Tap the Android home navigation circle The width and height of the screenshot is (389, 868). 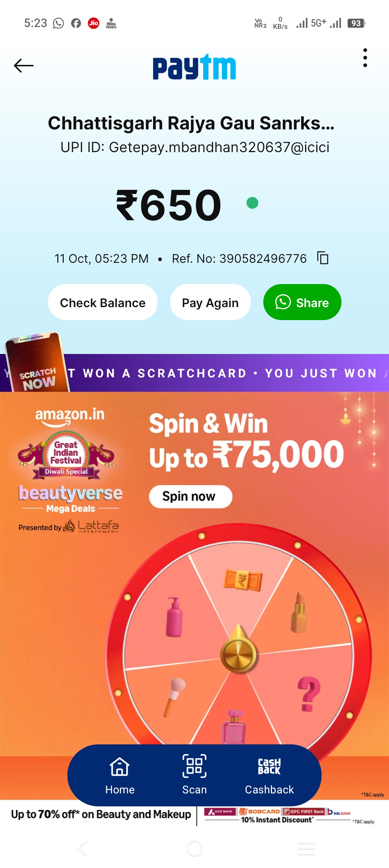194,849
